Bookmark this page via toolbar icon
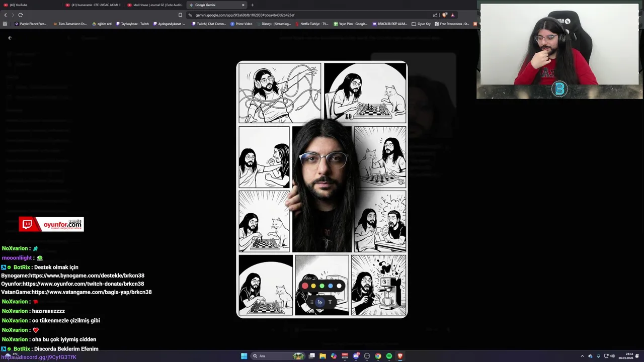Image resolution: width=644 pixels, height=362 pixels. 181,15
